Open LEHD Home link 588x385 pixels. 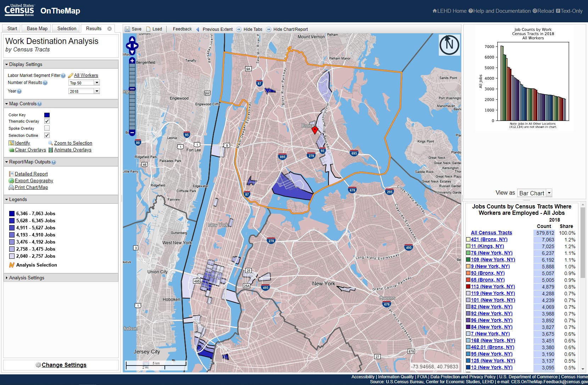(x=449, y=11)
